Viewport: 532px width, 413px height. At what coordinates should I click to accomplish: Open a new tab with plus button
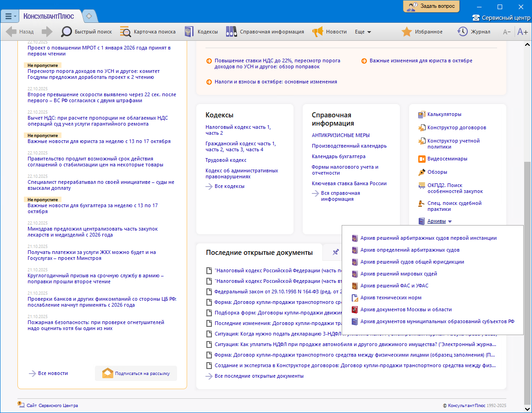[89, 16]
